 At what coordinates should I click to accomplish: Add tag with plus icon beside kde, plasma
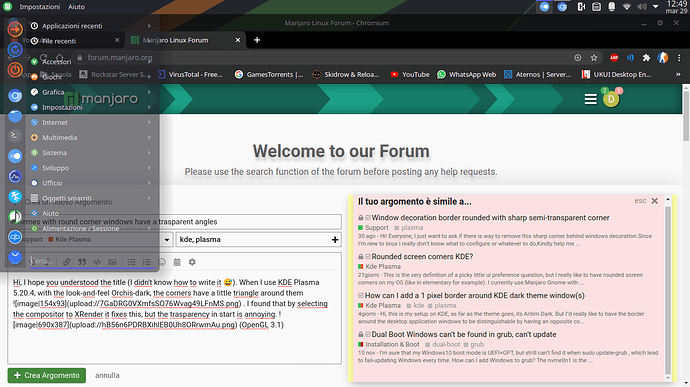[x=335, y=240]
